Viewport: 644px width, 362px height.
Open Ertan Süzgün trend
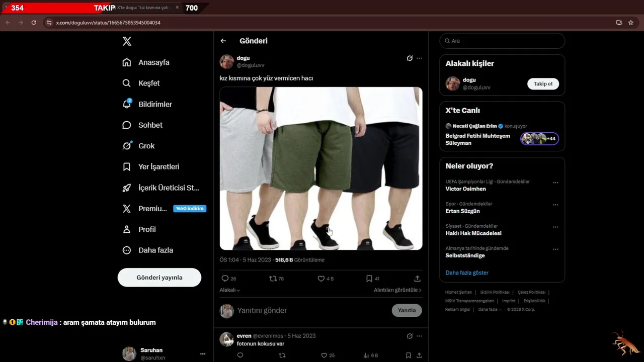(x=462, y=211)
